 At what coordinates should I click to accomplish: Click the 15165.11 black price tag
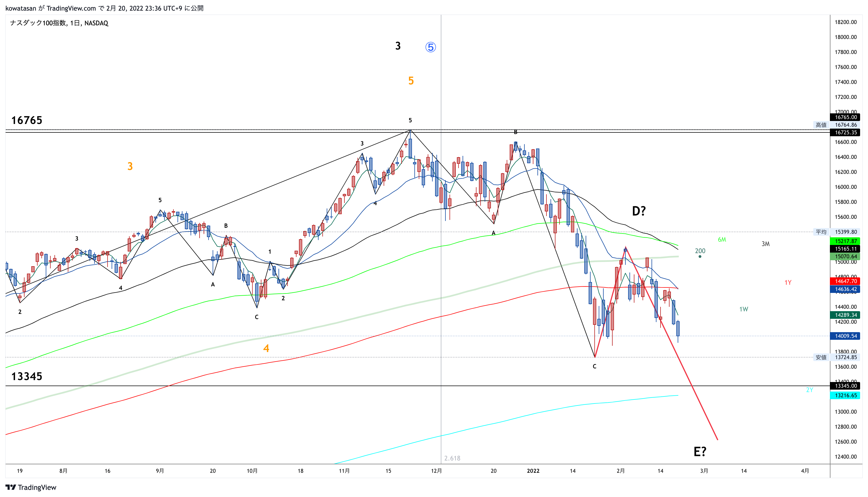(x=845, y=249)
